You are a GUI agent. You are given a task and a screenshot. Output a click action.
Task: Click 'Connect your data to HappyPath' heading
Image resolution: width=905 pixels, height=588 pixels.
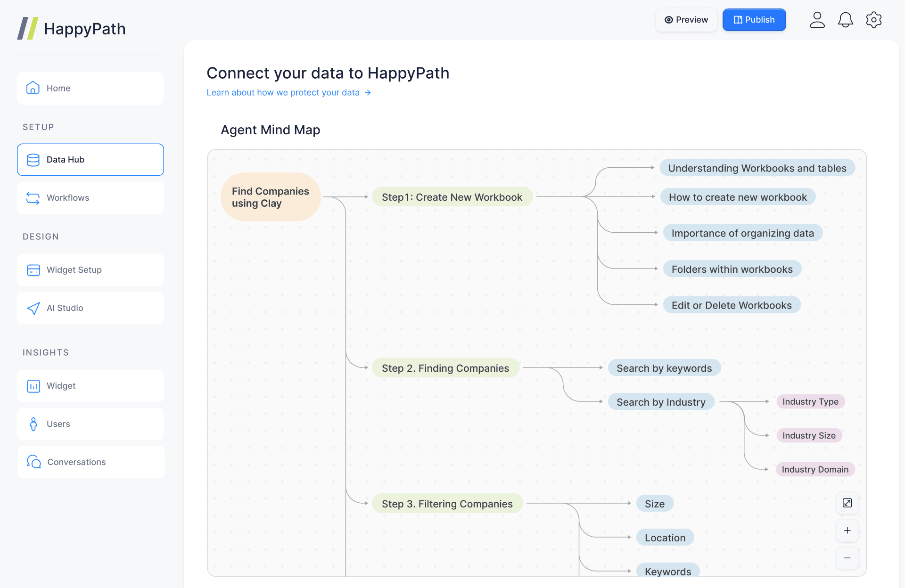(328, 73)
